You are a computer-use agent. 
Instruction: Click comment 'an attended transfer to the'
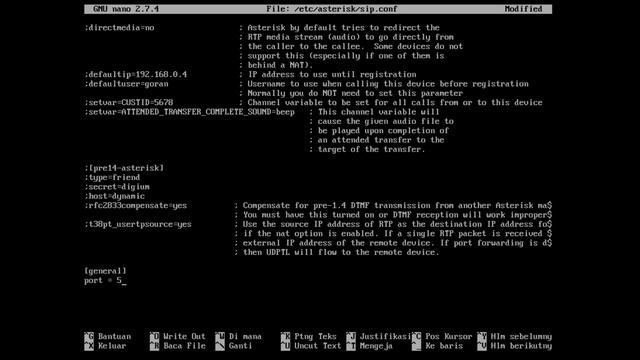(381, 140)
